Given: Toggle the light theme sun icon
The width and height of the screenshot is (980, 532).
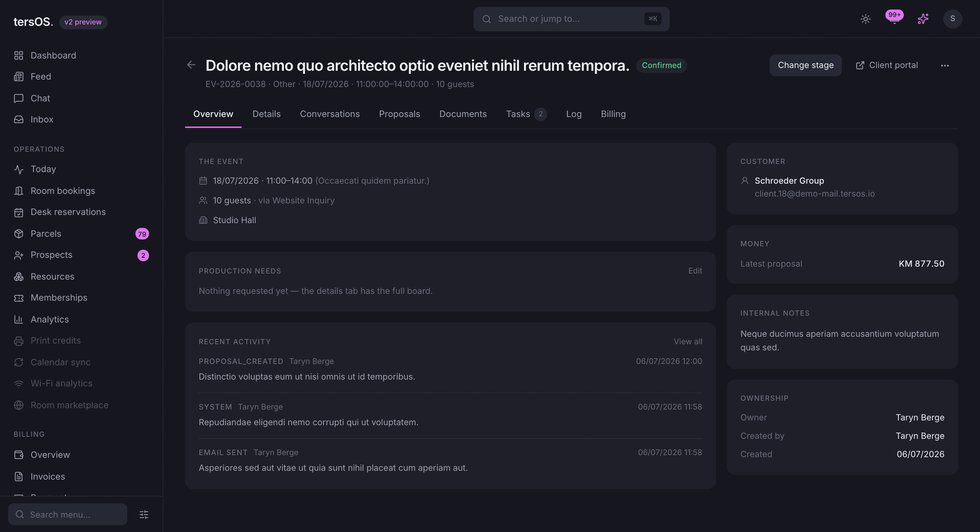Looking at the screenshot, I should pyautogui.click(x=865, y=19).
